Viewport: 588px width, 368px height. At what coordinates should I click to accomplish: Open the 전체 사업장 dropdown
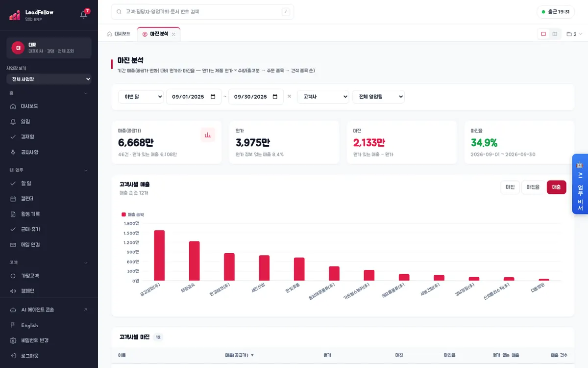click(x=49, y=79)
